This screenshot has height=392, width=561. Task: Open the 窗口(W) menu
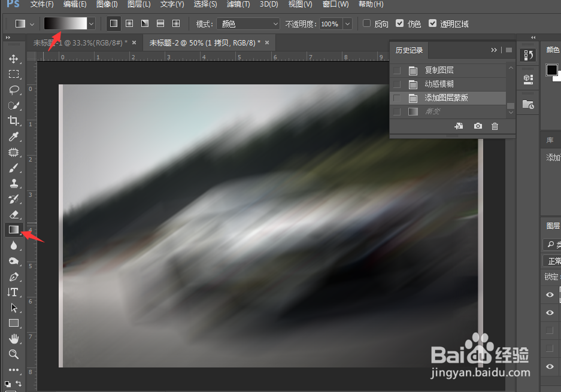pos(336,4)
